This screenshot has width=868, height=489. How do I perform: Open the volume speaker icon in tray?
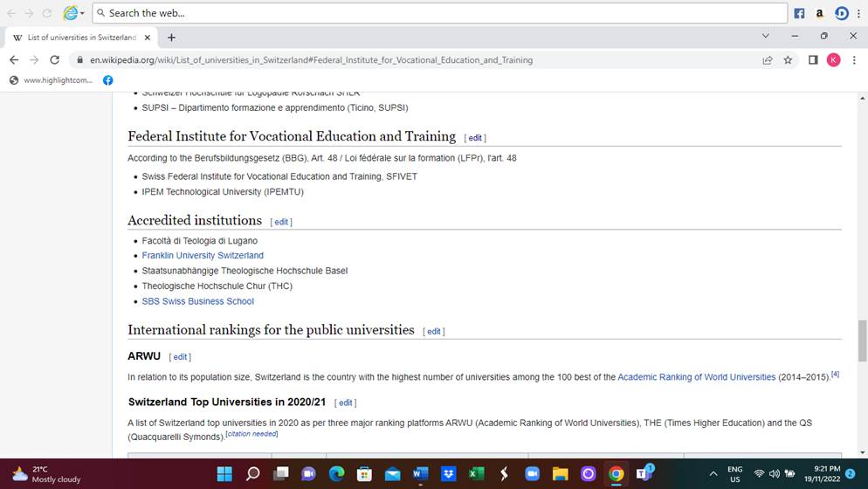coord(775,474)
